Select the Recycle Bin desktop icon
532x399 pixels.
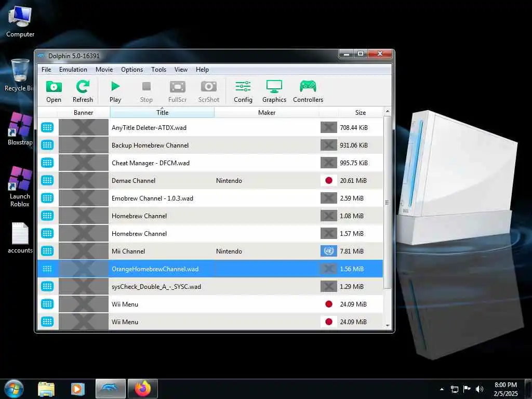pyautogui.click(x=19, y=75)
